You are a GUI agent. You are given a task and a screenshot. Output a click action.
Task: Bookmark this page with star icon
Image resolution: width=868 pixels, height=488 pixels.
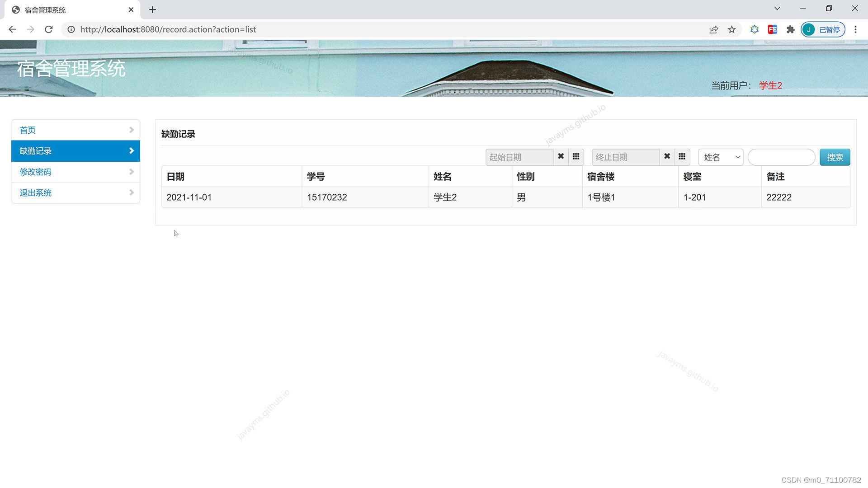[732, 29]
